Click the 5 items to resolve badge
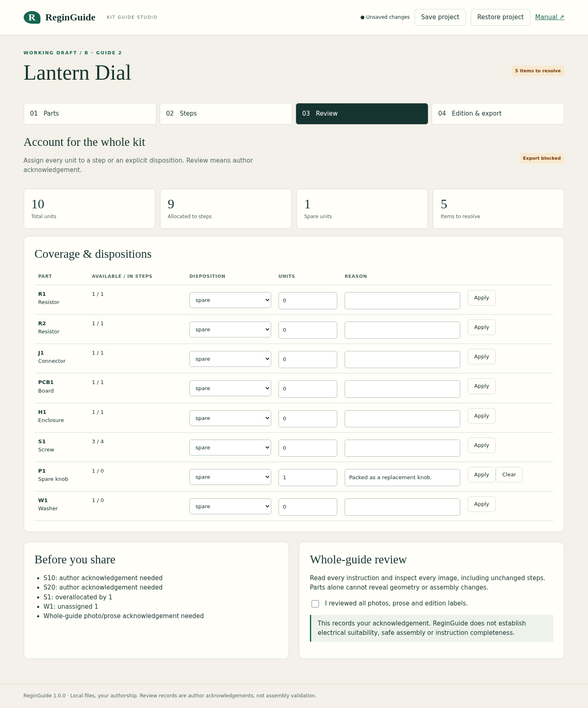Image resolution: width=588 pixels, height=708 pixels. (538, 71)
